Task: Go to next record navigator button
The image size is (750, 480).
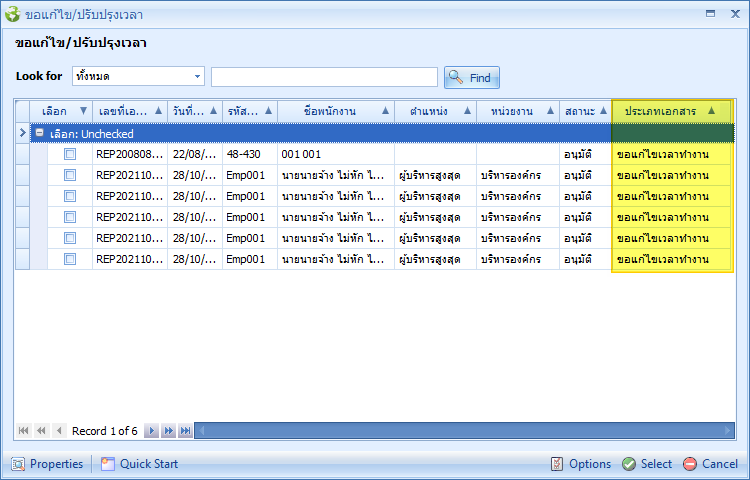Action: 151,431
